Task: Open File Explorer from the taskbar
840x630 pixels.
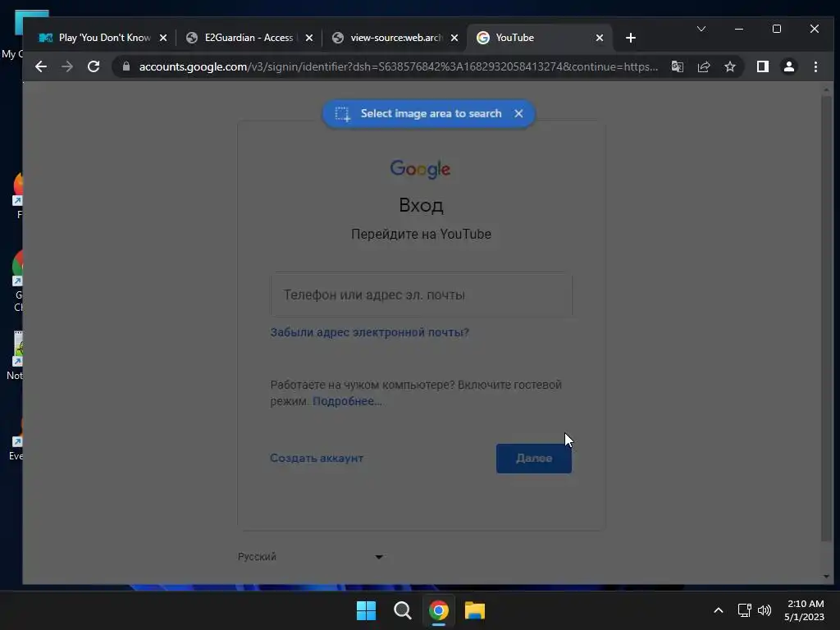Action: [475, 610]
